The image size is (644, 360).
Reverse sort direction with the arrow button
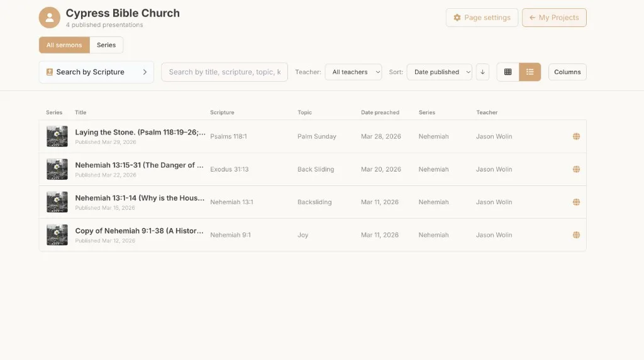[x=482, y=72]
